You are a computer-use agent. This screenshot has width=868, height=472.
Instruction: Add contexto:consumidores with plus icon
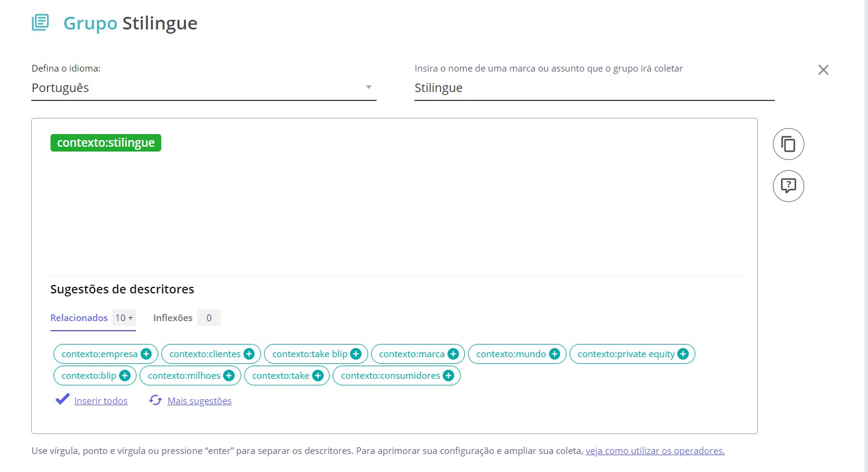[x=448, y=376]
